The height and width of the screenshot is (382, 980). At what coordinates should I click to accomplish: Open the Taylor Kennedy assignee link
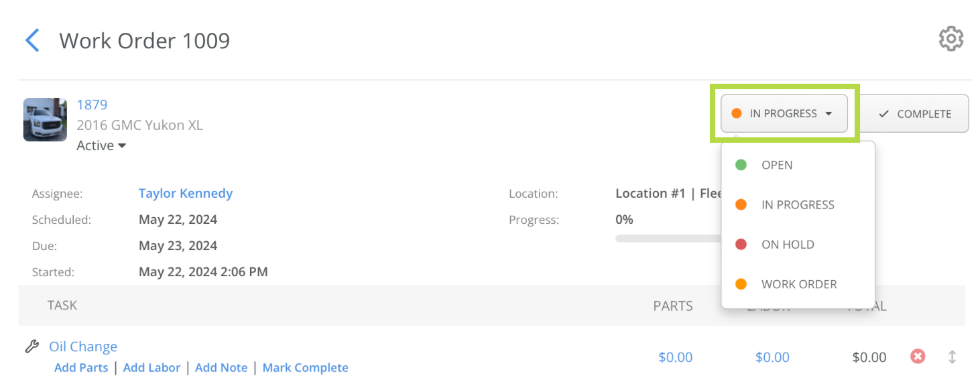point(186,193)
